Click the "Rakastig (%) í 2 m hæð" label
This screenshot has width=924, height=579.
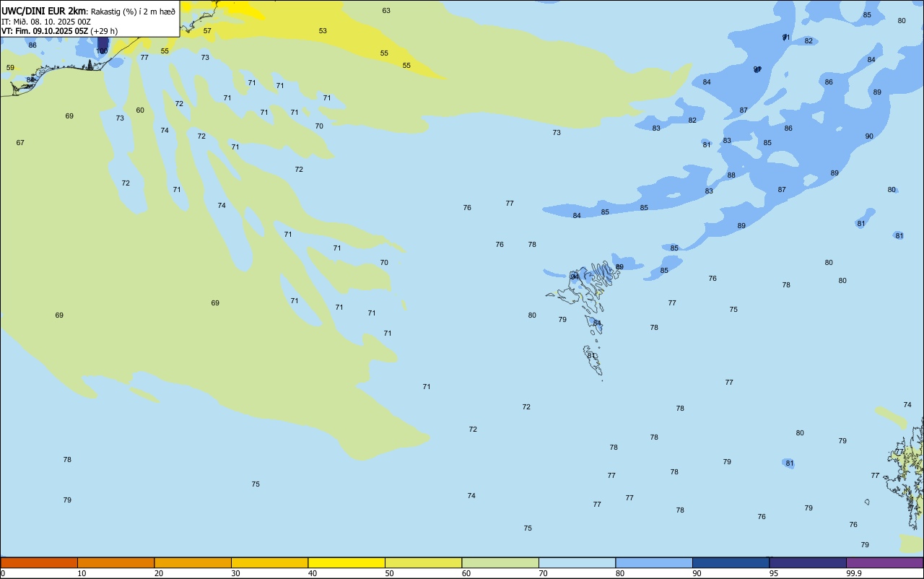pos(133,12)
